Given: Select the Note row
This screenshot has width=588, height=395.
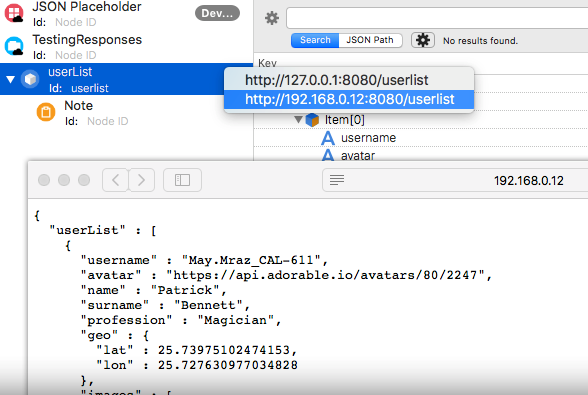Looking at the screenshot, I should pos(126,113).
